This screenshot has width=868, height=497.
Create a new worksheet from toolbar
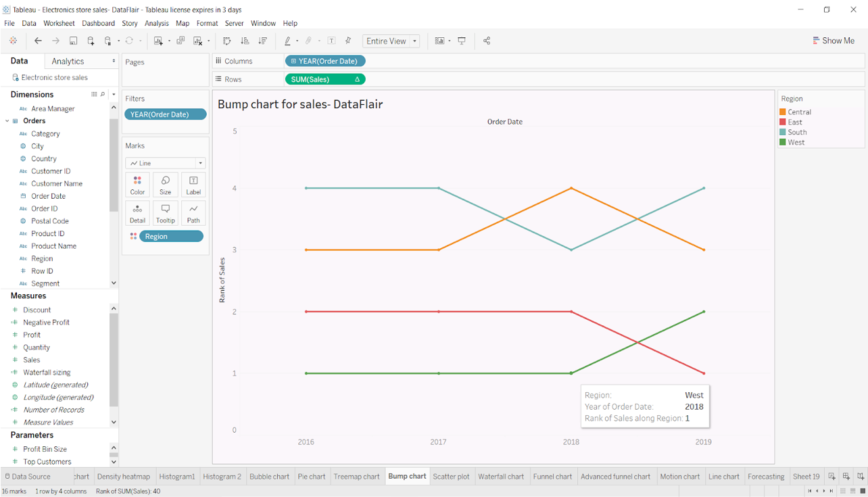coord(158,41)
